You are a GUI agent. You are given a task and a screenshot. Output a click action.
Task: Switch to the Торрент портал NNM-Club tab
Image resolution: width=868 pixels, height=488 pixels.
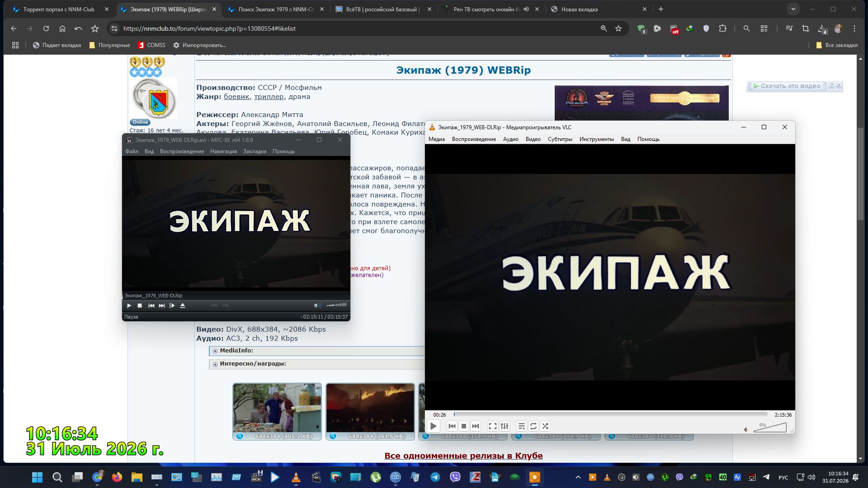point(59,9)
